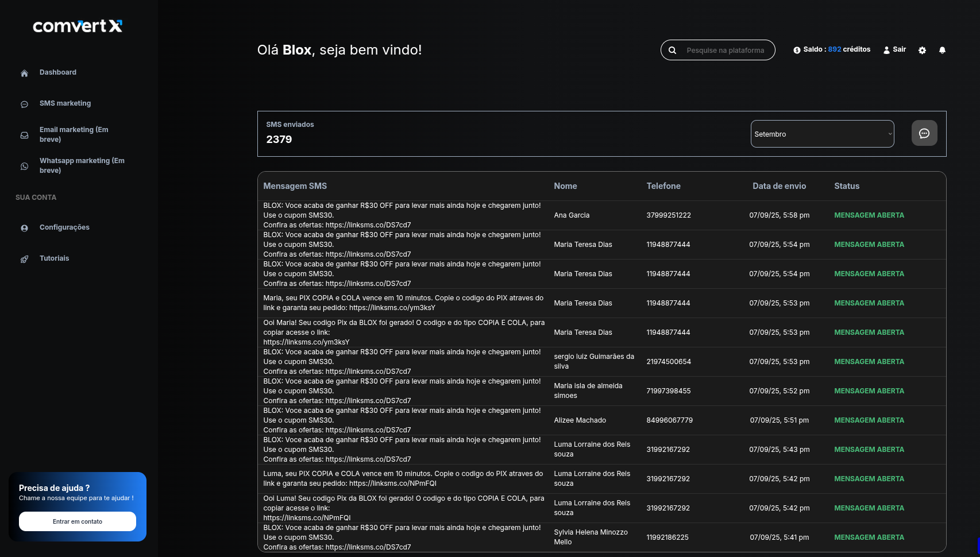Image resolution: width=980 pixels, height=557 pixels.
Task: Click the Status column header
Action: [847, 186]
